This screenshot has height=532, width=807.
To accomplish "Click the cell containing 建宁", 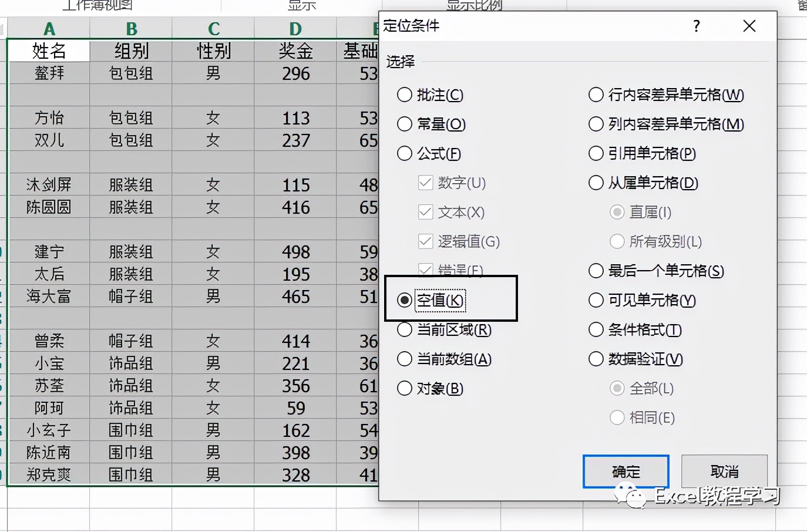I will point(49,252).
